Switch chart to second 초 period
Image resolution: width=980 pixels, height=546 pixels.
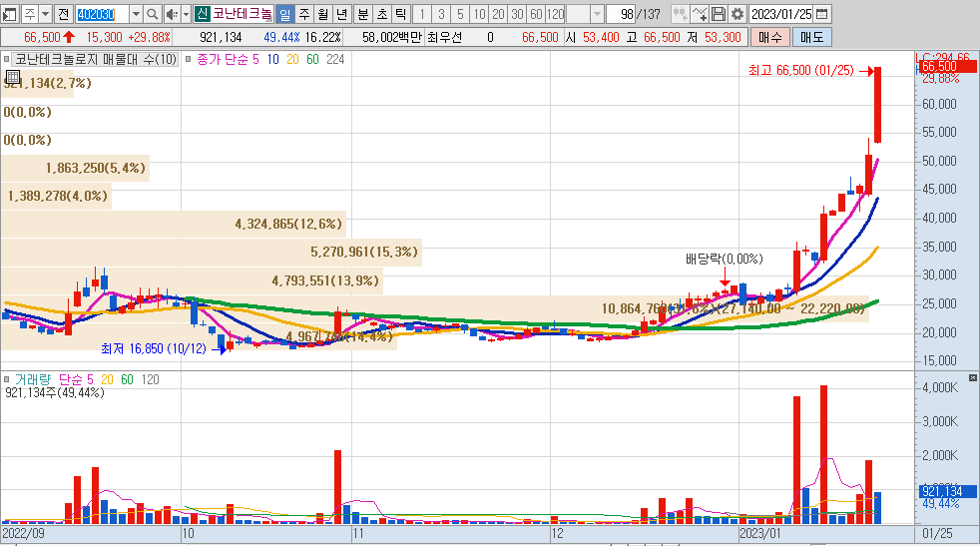coord(382,14)
